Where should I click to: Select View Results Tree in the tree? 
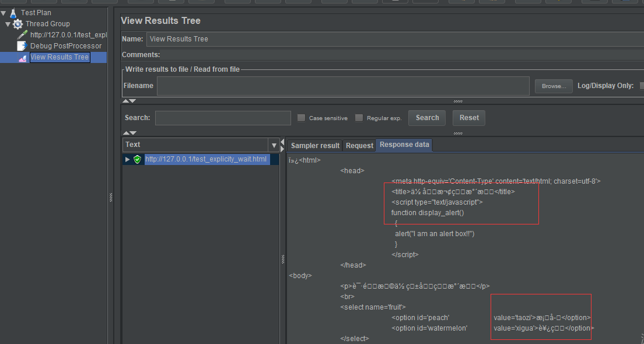pyautogui.click(x=60, y=57)
